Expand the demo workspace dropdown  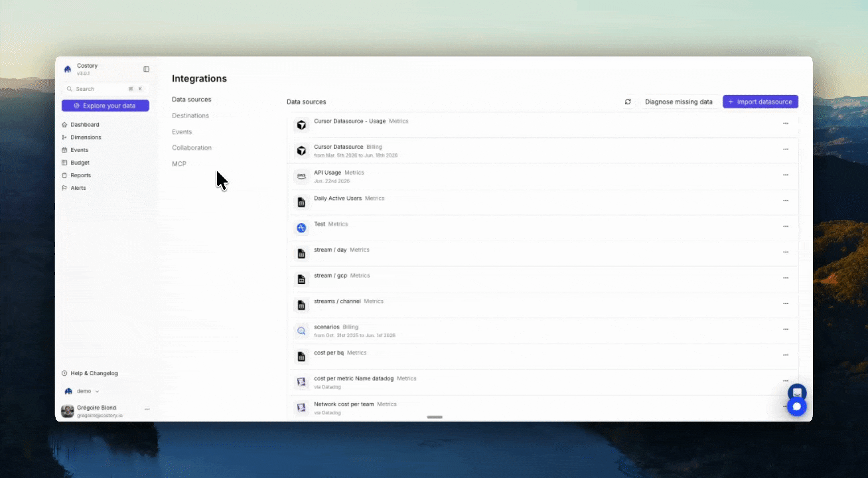[82, 391]
